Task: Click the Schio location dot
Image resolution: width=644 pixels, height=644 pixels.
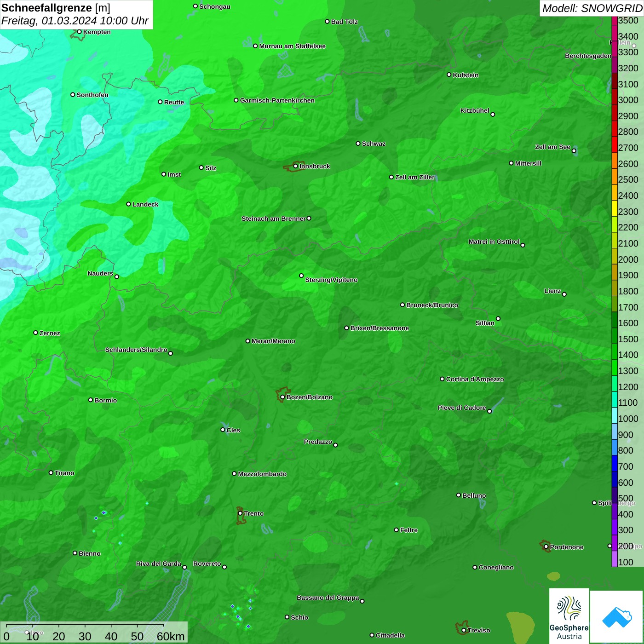Action: [287, 617]
